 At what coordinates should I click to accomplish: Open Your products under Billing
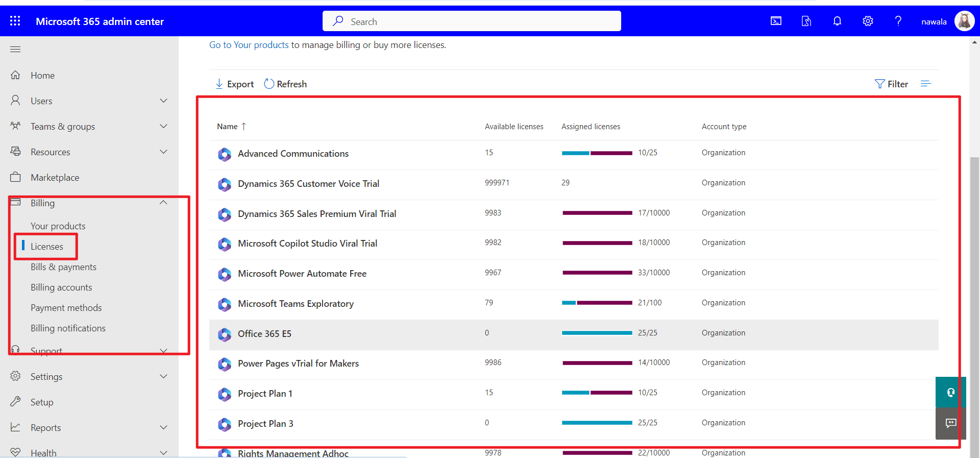click(58, 226)
